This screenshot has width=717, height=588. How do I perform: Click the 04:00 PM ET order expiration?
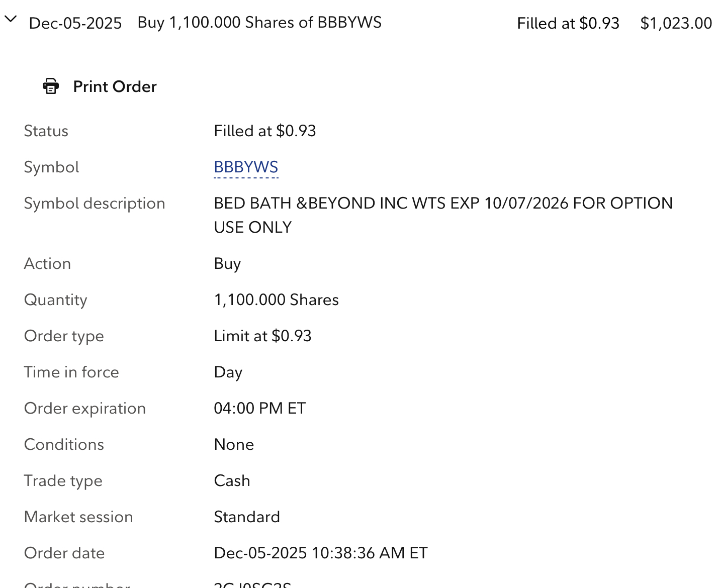259,409
